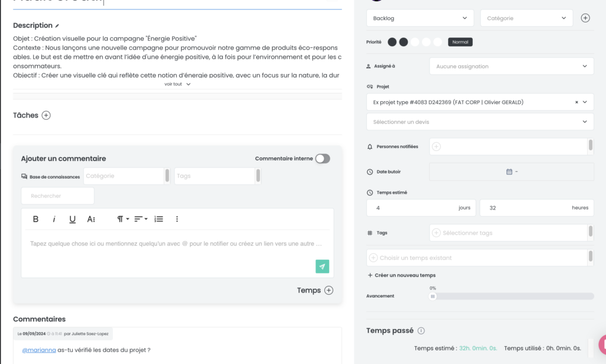
Task: Set priority to the fifth circle
Action: pyautogui.click(x=437, y=42)
